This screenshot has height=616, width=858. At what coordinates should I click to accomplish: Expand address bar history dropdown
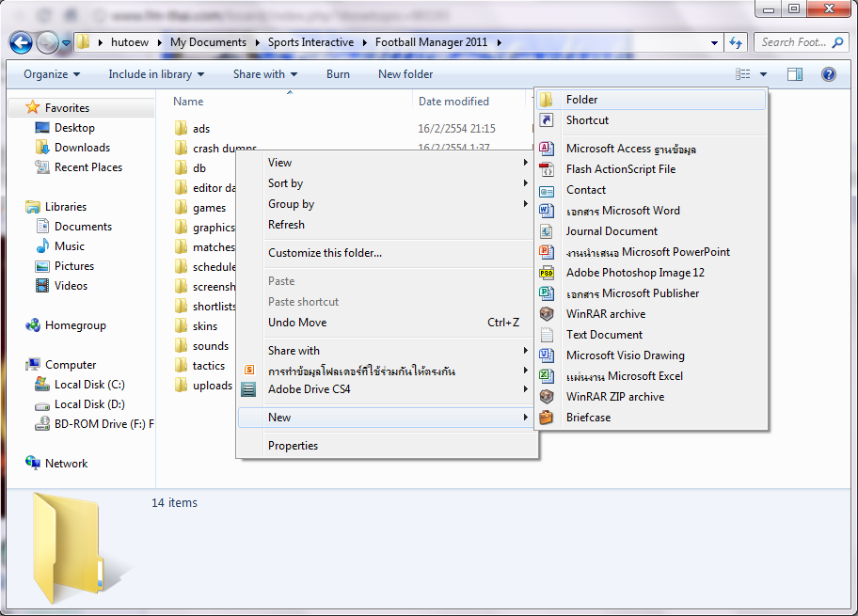click(714, 42)
